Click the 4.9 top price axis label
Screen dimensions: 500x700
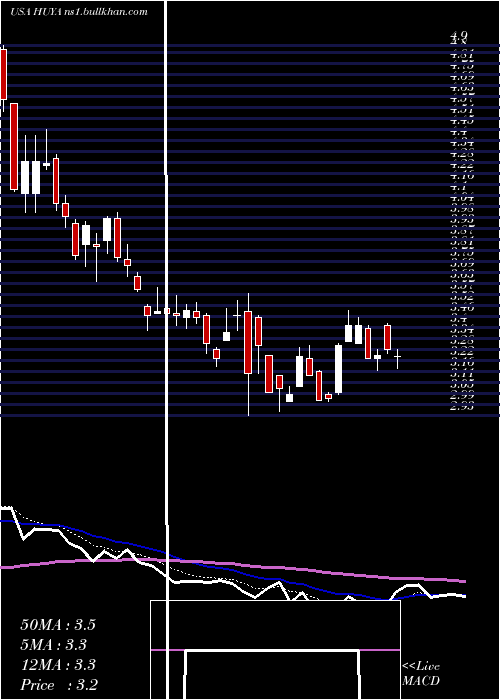click(x=459, y=35)
